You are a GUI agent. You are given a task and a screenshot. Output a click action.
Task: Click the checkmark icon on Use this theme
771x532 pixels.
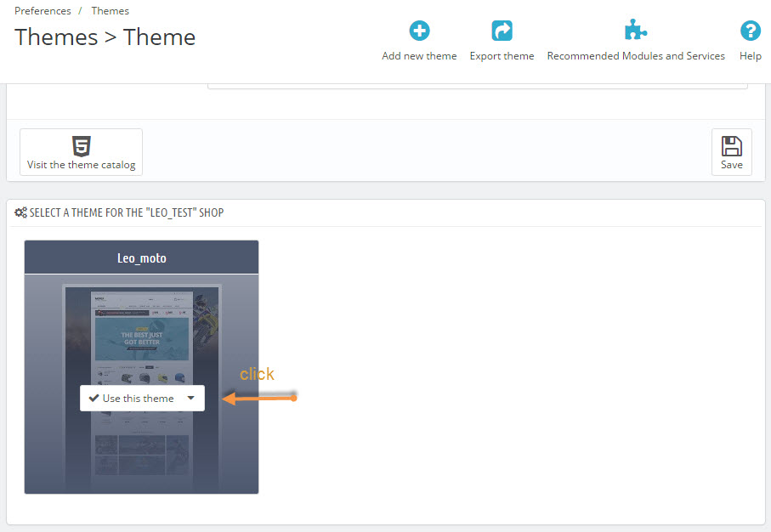[x=94, y=398]
